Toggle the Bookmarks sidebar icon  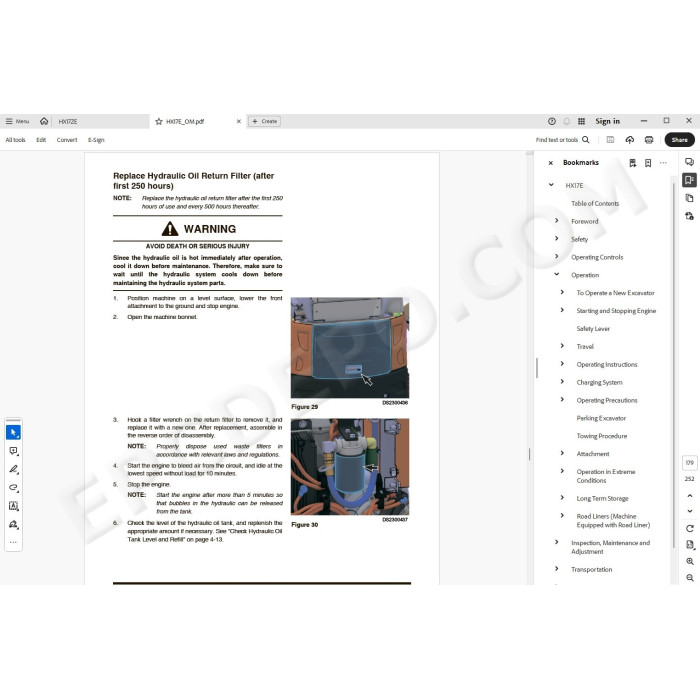pos(689,180)
